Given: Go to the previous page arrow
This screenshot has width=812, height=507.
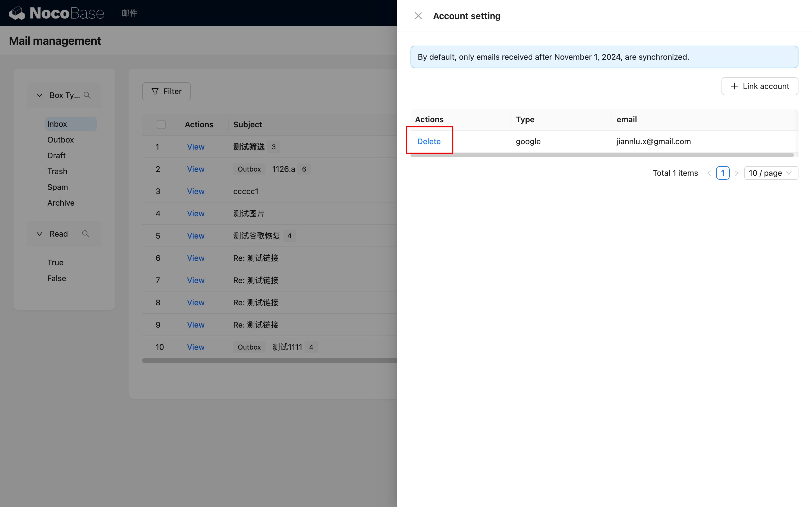Looking at the screenshot, I should pos(709,173).
